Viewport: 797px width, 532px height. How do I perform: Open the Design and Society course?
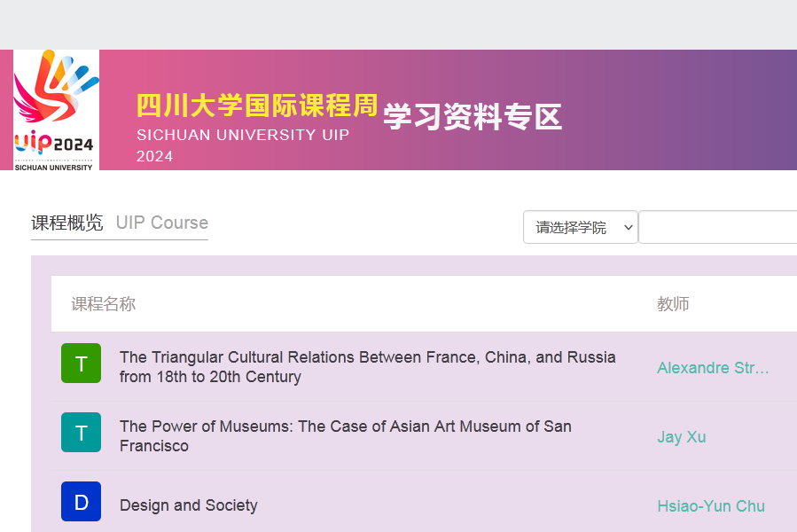[189, 505]
